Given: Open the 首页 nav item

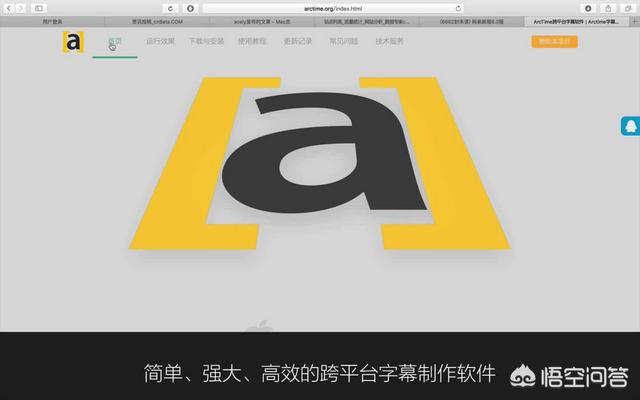Looking at the screenshot, I should [x=115, y=41].
